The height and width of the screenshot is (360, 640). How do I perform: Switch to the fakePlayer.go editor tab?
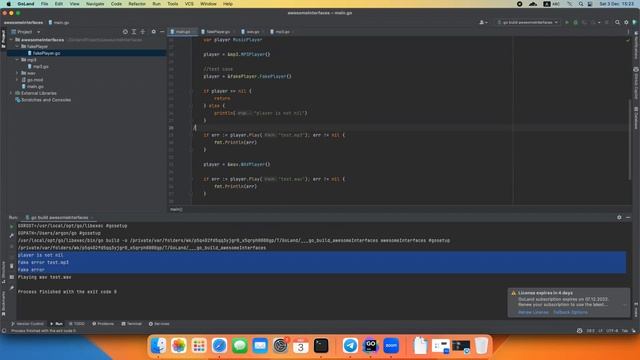[x=218, y=32]
